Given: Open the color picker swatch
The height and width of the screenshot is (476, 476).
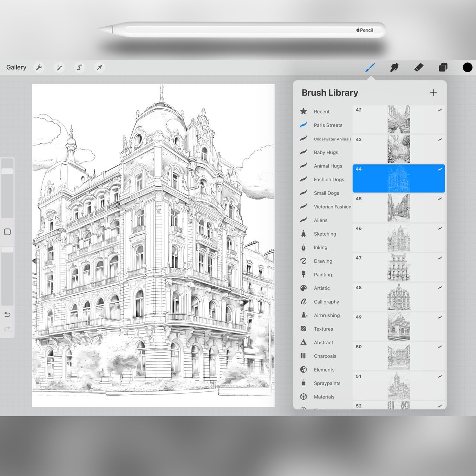Looking at the screenshot, I should click(x=467, y=67).
